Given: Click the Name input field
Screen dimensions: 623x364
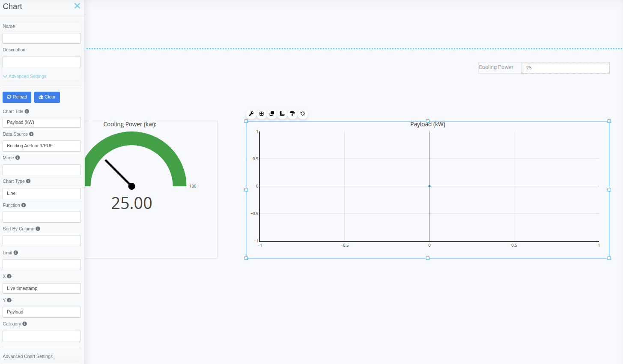Looking at the screenshot, I should (42, 39).
